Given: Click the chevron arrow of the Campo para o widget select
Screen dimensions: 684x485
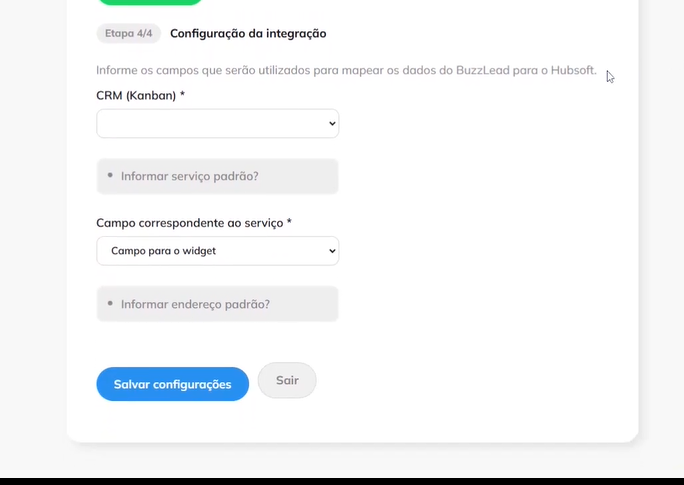Looking at the screenshot, I should (332, 251).
